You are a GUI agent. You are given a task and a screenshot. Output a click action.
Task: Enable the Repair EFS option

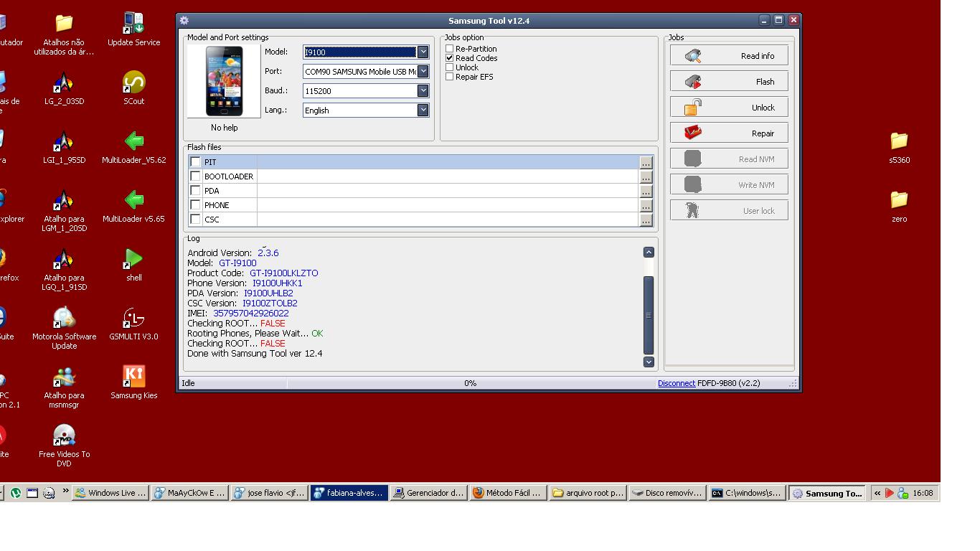[x=450, y=77]
